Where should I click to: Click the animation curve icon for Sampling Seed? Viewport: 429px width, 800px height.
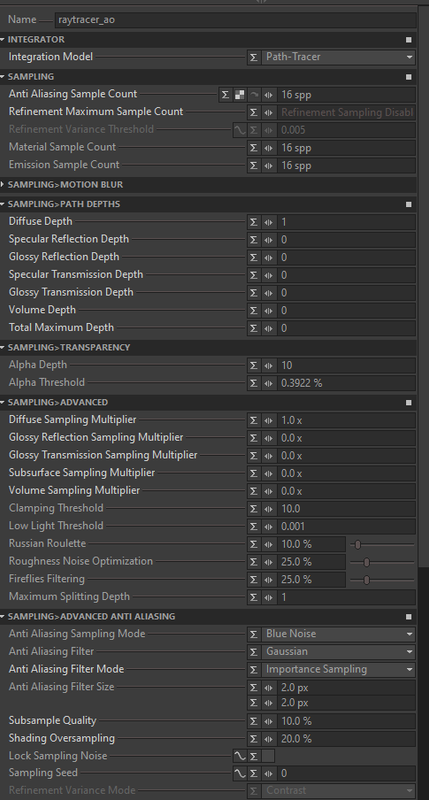(x=239, y=773)
